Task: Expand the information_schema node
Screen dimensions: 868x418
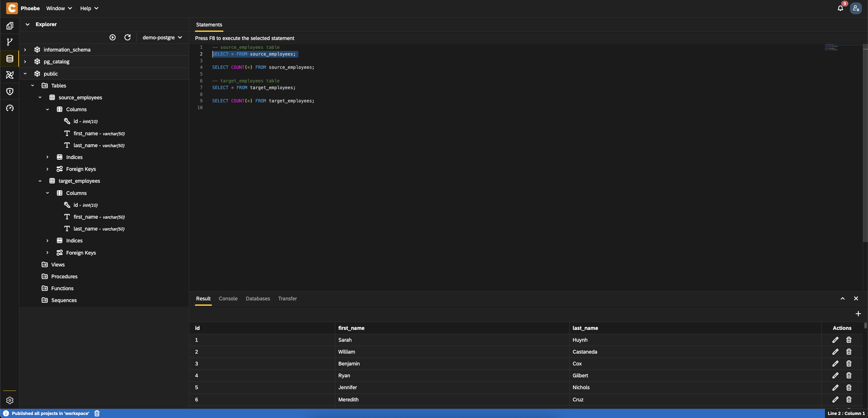Action: pyautogui.click(x=25, y=49)
